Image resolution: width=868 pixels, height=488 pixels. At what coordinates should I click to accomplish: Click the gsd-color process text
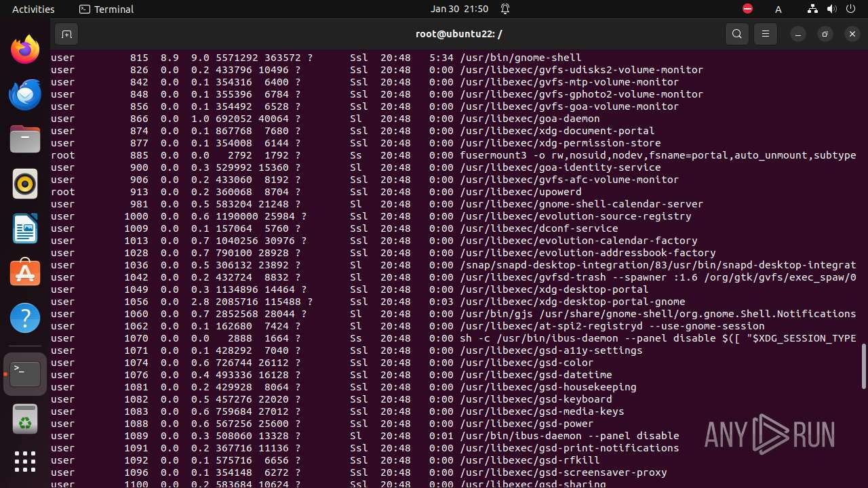point(526,363)
